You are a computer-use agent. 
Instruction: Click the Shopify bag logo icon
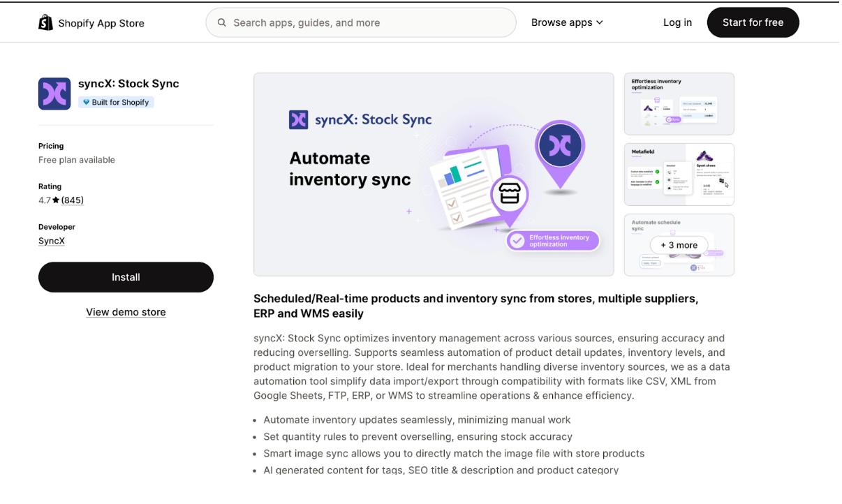click(45, 23)
